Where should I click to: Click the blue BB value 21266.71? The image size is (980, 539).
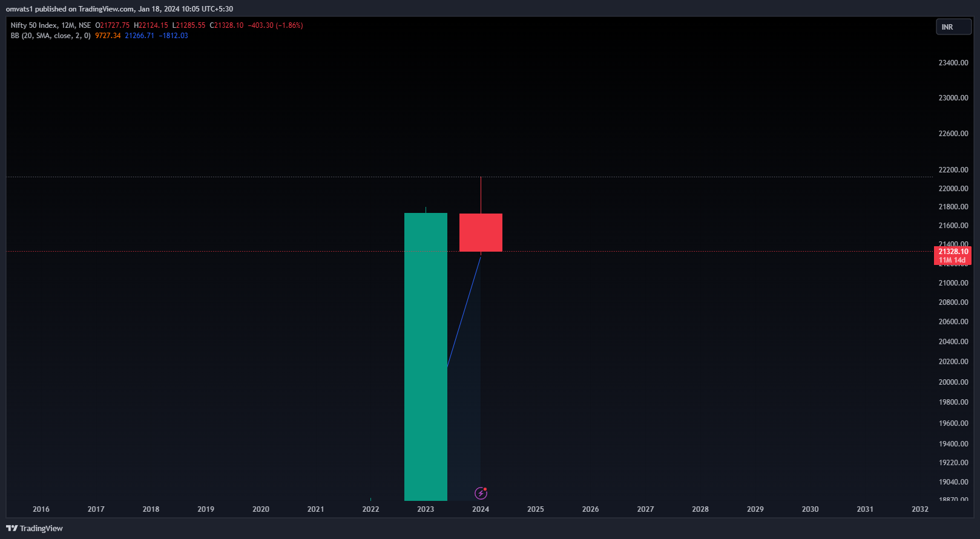(x=140, y=36)
